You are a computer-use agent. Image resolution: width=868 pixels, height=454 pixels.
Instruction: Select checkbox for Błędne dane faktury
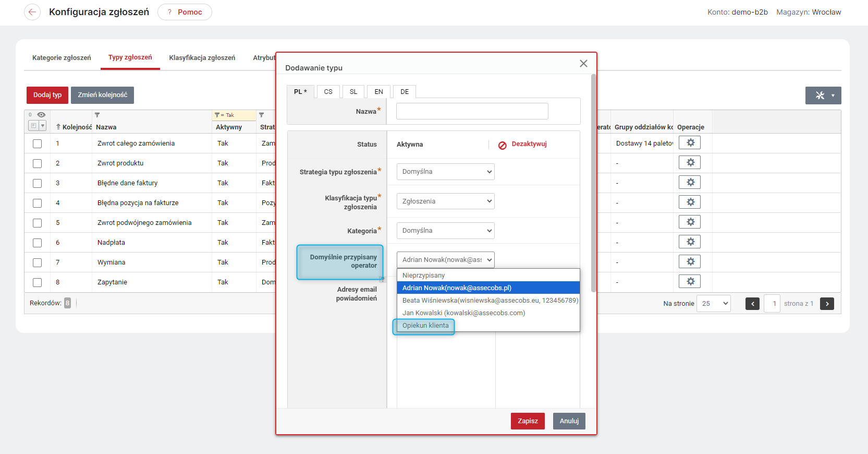pyautogui.click(x=37, y=183)
